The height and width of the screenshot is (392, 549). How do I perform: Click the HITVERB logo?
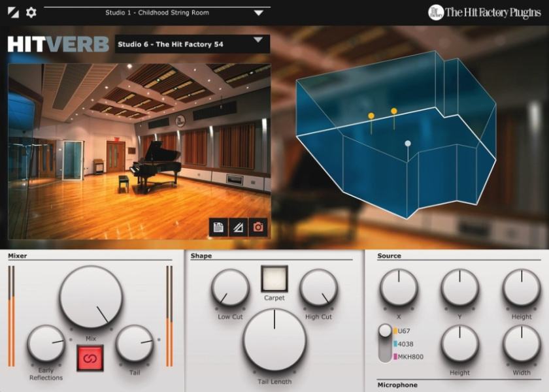pos(58,44)
